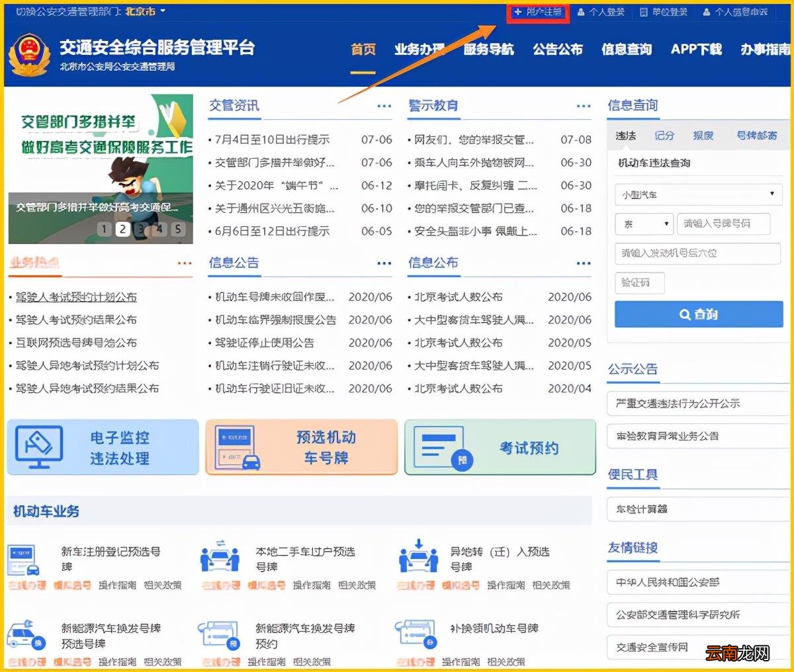794x672 pixels.
Task: Switch to the 违法 query tab
Action: [x=626, y=136]
